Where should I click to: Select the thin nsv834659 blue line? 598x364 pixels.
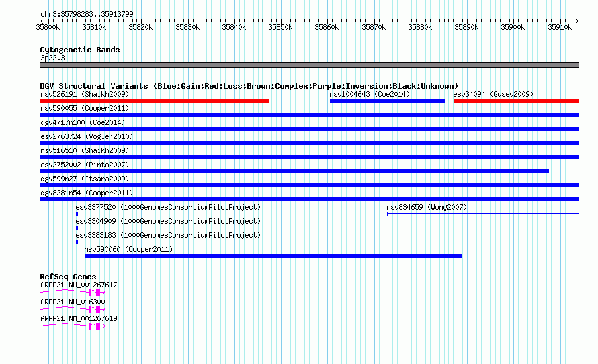[483, 214]
